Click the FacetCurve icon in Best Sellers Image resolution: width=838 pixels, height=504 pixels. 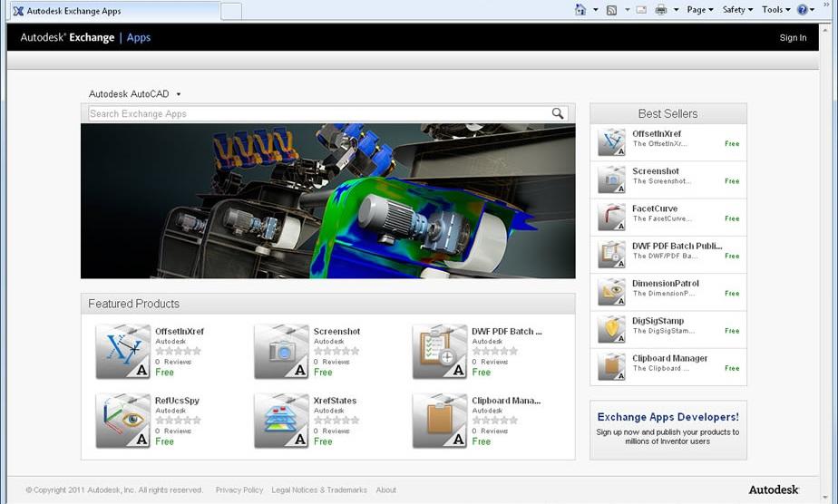611,217
